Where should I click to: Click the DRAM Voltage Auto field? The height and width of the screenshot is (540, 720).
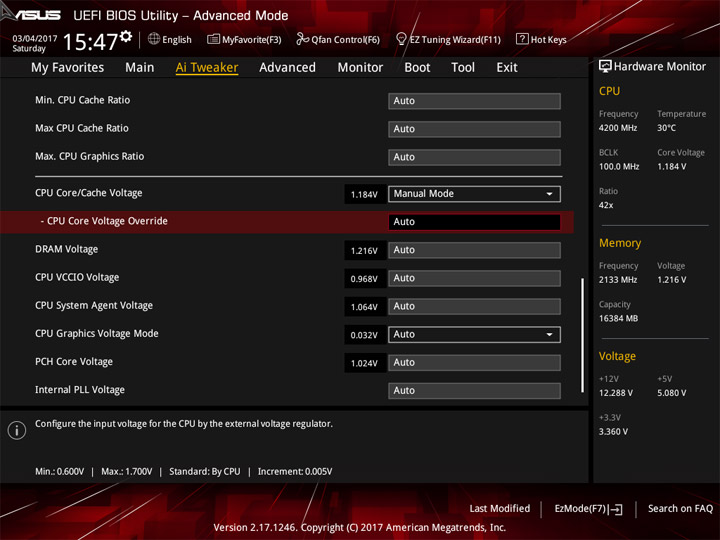click(x=474, y=250)
